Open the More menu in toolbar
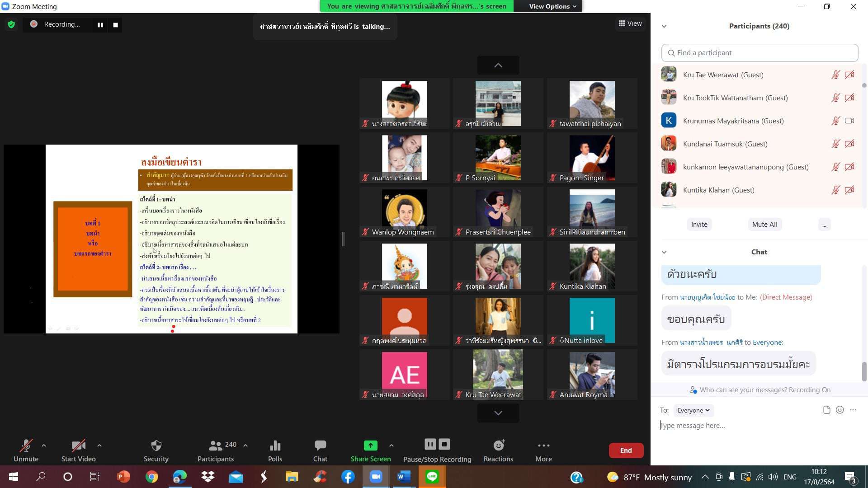 [543, 446]
